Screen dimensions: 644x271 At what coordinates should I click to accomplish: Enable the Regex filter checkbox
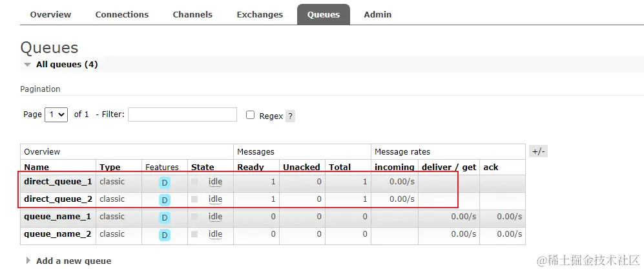tap(251, 114)
